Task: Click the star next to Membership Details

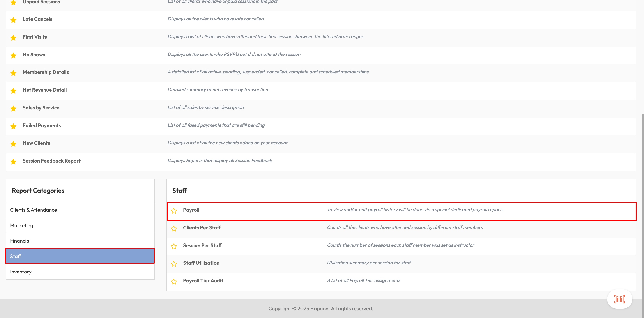Action: tap(14, 73)
